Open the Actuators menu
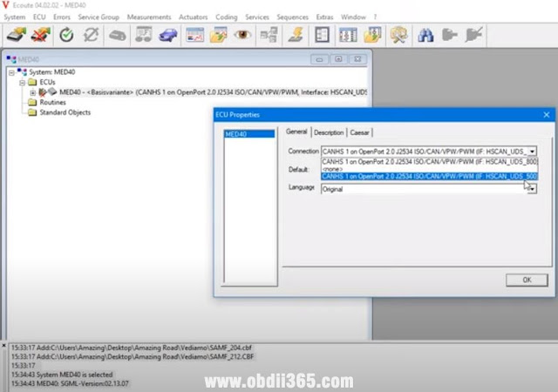The image size is (558, 392). [x=194, y=17]
